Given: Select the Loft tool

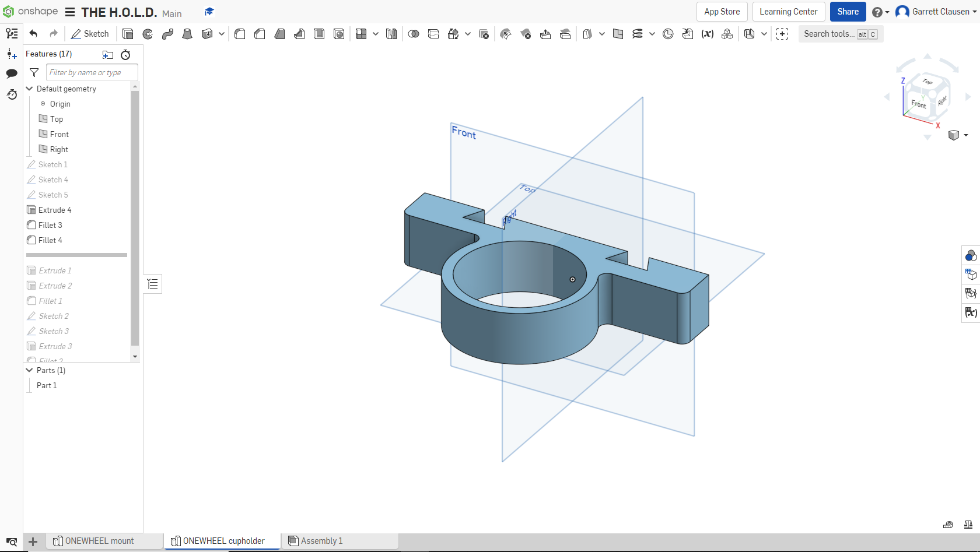Looking at the screenshot, I should pos(187,34).
